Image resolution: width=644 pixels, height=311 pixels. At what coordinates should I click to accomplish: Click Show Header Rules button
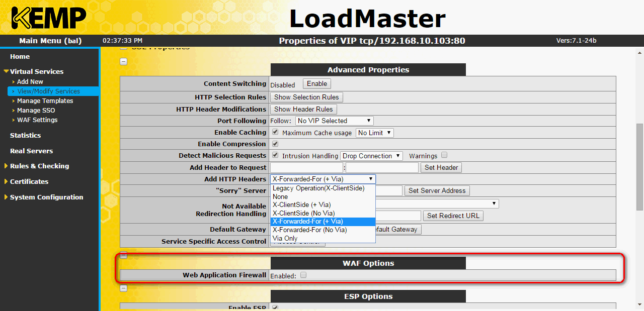point(303,109)
